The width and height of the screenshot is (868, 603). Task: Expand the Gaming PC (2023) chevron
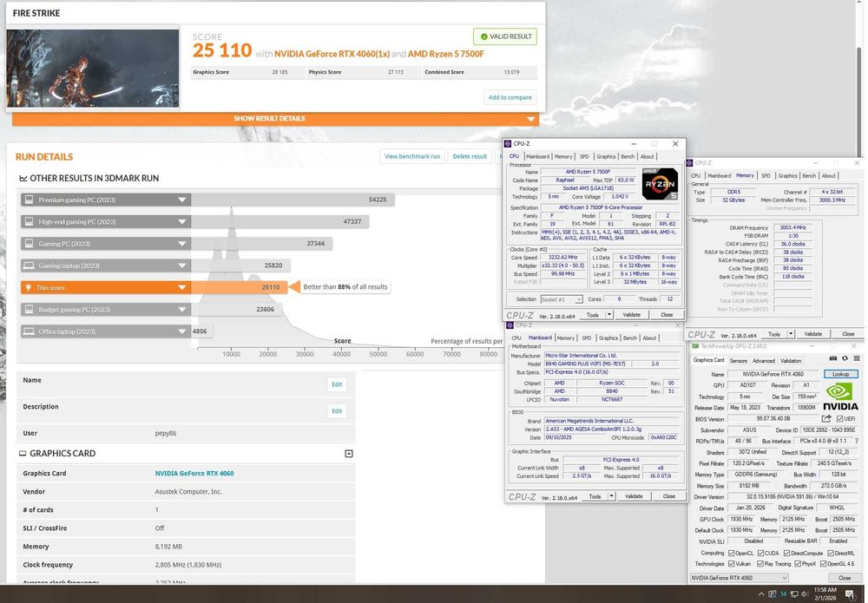(181, 244)
